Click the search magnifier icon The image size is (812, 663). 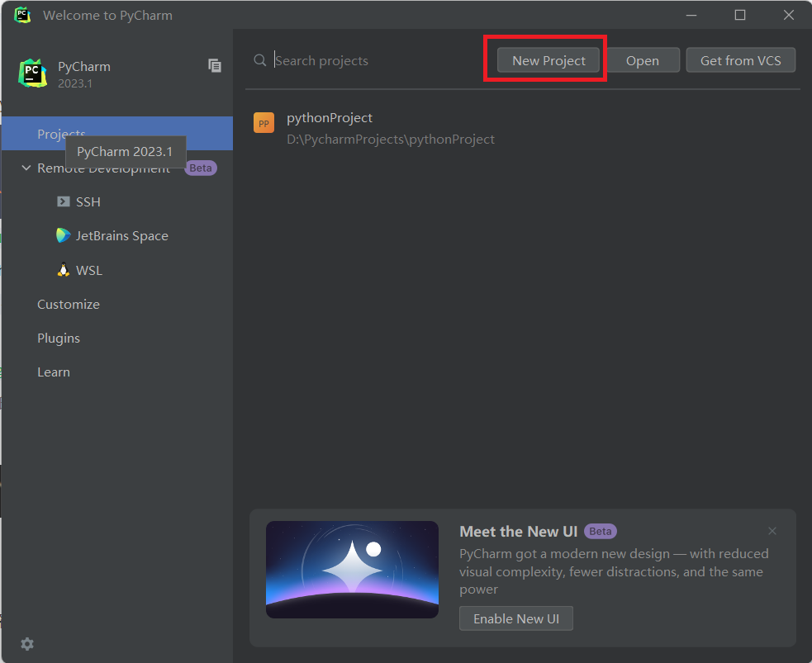(260, 60)
